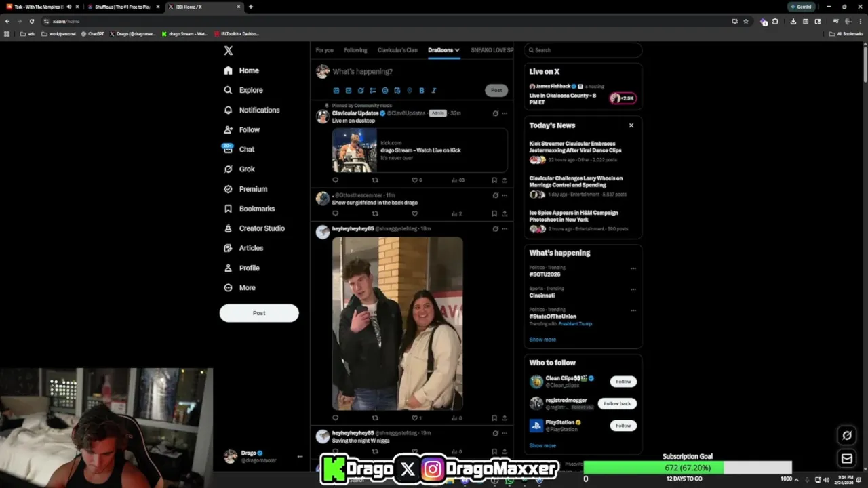Toggle italic text in composer
868x488 pixels.
tap(434, 90)
